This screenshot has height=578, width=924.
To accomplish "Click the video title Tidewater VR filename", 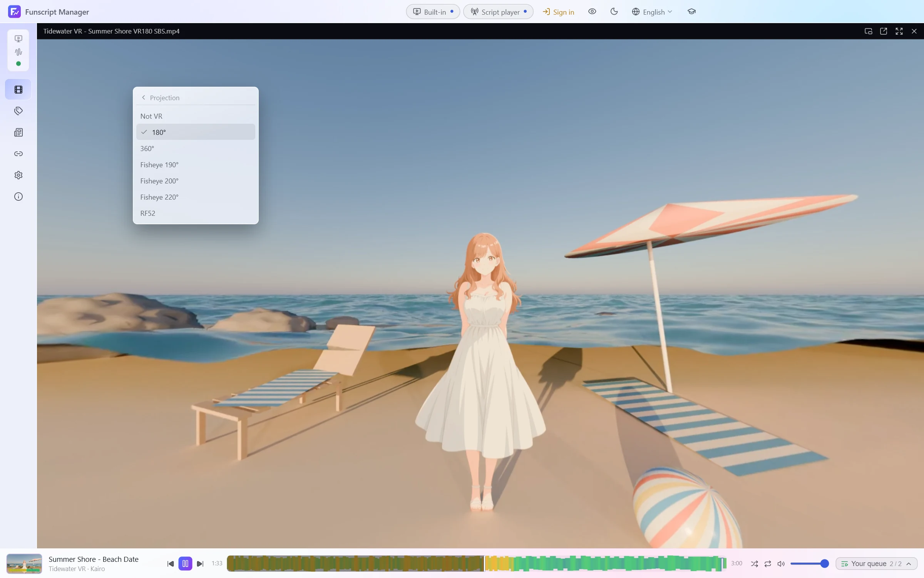I will pyautogui.click(x=111, y=31).
